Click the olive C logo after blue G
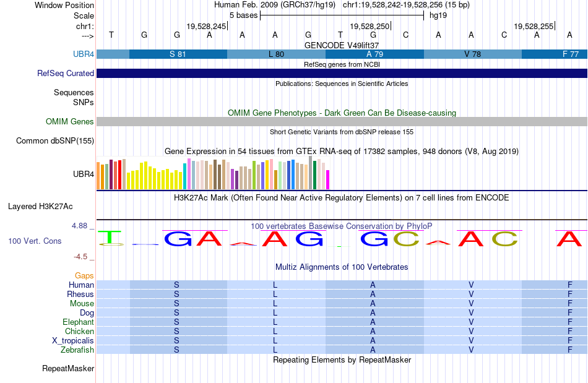The image size is (588, 383). tap(406, 239)
